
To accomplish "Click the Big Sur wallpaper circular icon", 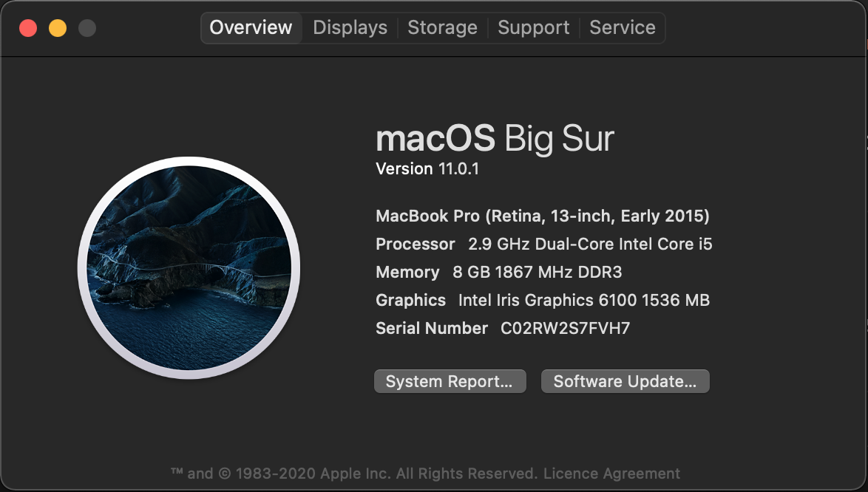I will 189,267.
